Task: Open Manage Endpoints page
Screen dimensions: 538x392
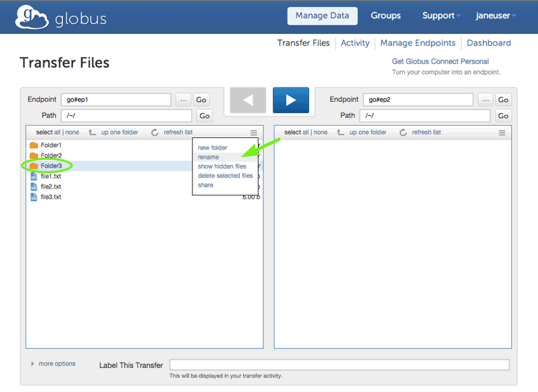Action: coord(418,43)
